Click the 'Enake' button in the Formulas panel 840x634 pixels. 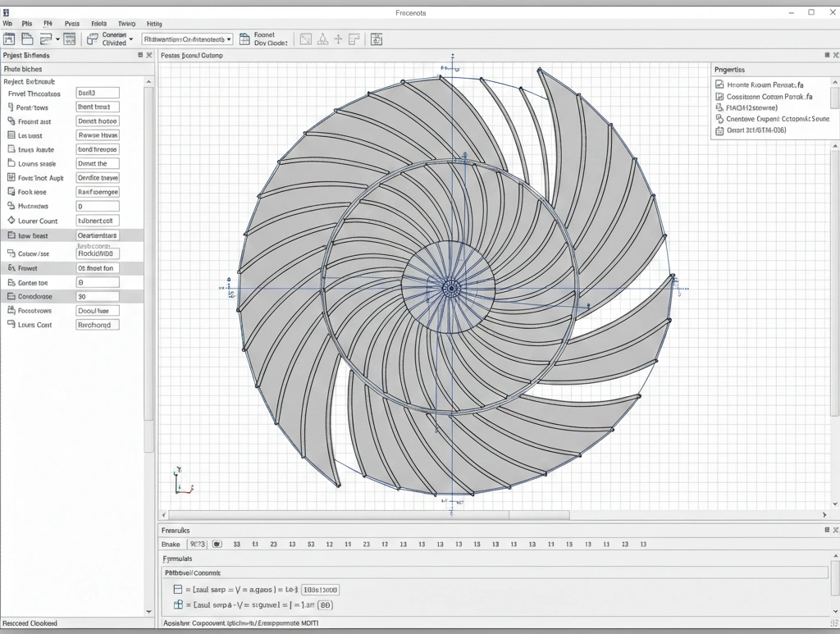[171, 543]
